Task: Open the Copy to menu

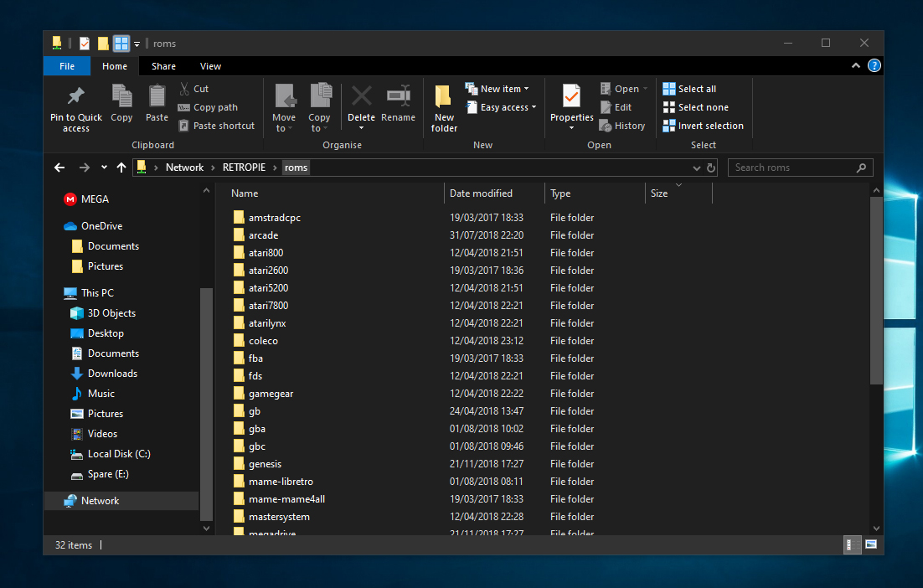Action: (x=319, y=108)
